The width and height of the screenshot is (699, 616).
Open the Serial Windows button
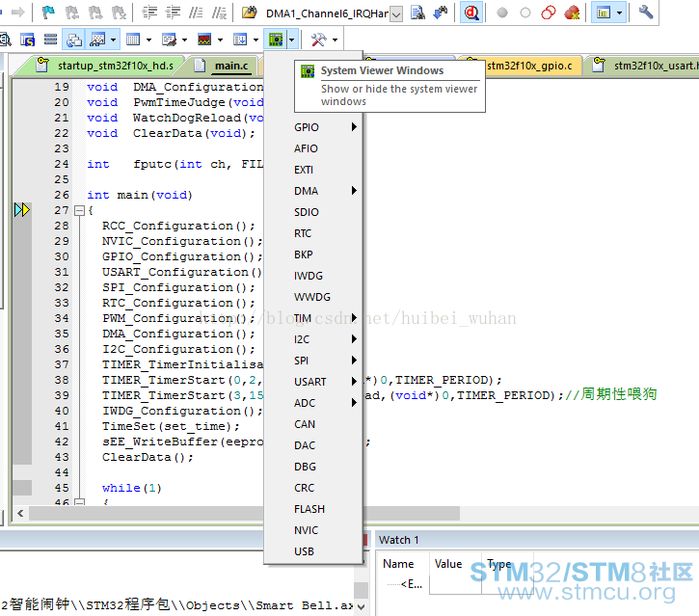(x=169, y=40)
